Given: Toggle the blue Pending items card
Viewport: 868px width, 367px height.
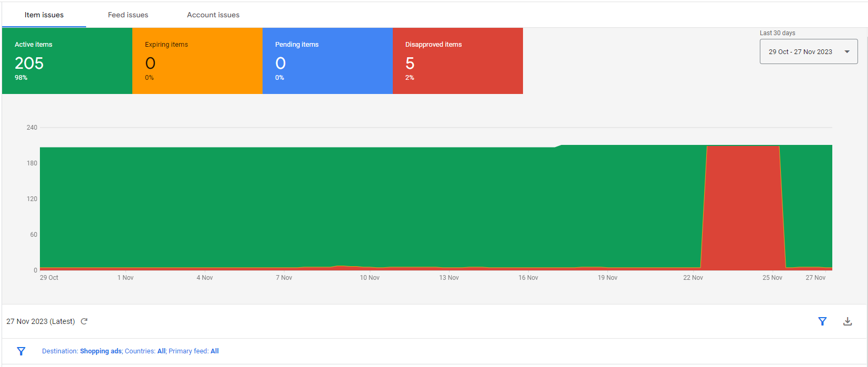Looking at the screenshot, I should click(327, 61).
